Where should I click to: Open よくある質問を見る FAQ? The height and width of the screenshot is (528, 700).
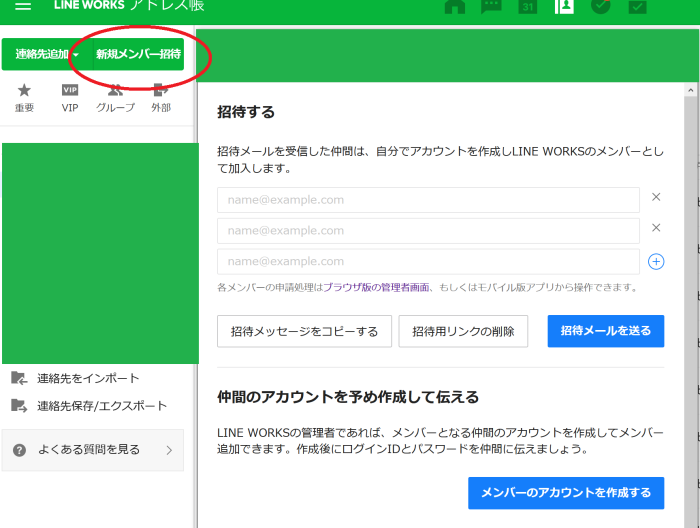click(93, 450)
